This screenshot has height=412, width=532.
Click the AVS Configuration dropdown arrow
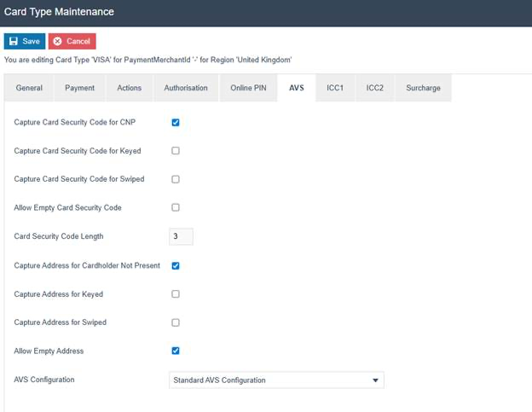pos(375,380)
